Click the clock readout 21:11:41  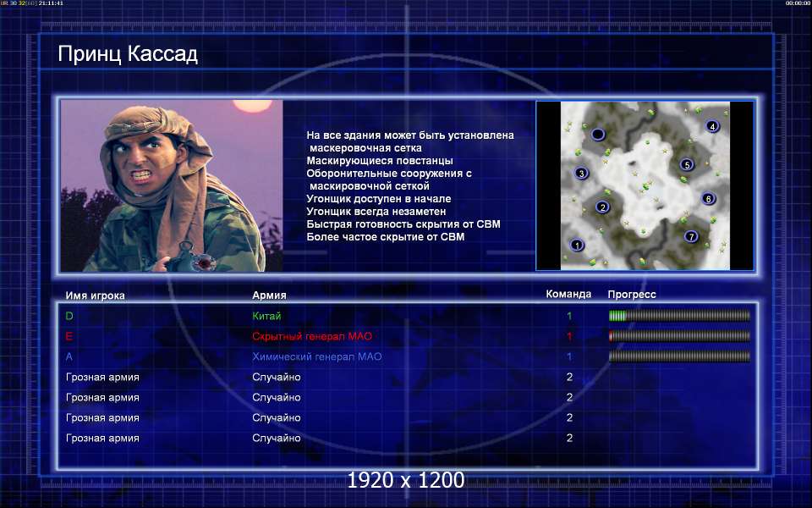(x=51, y=3)
